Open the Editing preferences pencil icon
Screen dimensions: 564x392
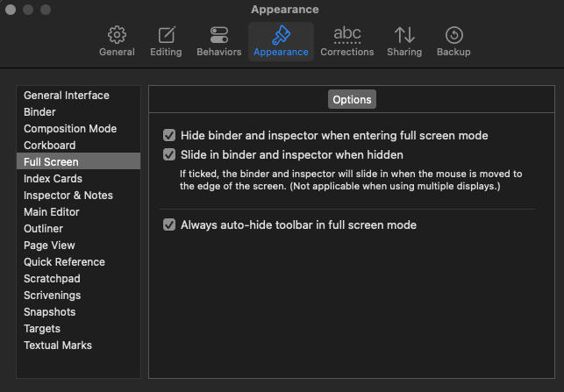(166, 36)
